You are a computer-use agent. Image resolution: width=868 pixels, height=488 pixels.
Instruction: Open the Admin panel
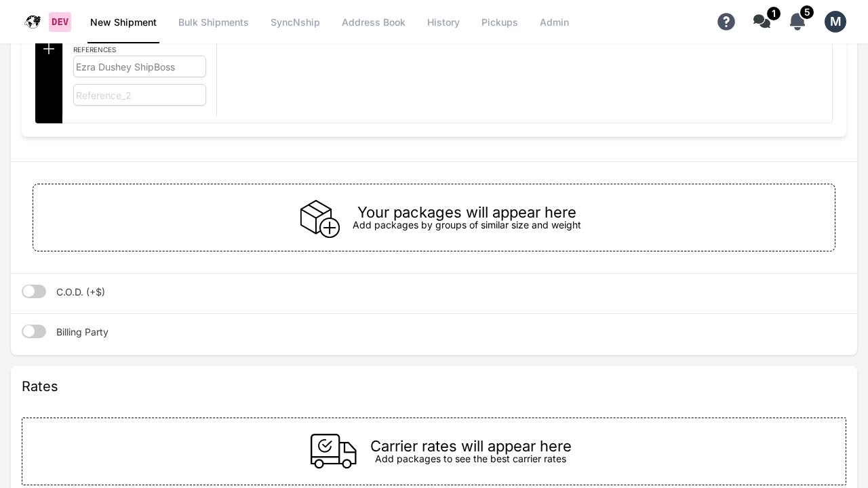point(554,22)
